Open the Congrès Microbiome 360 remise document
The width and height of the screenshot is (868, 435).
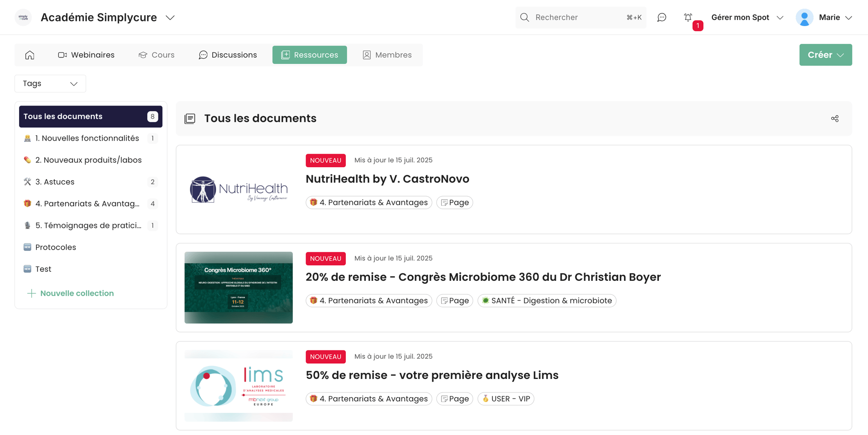click(483, 277)
